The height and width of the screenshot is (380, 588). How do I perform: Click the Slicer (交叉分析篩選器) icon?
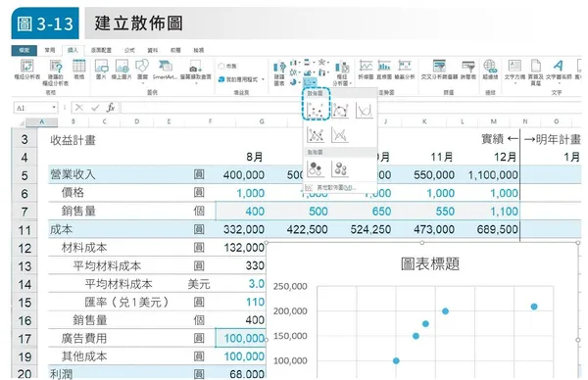439,66
